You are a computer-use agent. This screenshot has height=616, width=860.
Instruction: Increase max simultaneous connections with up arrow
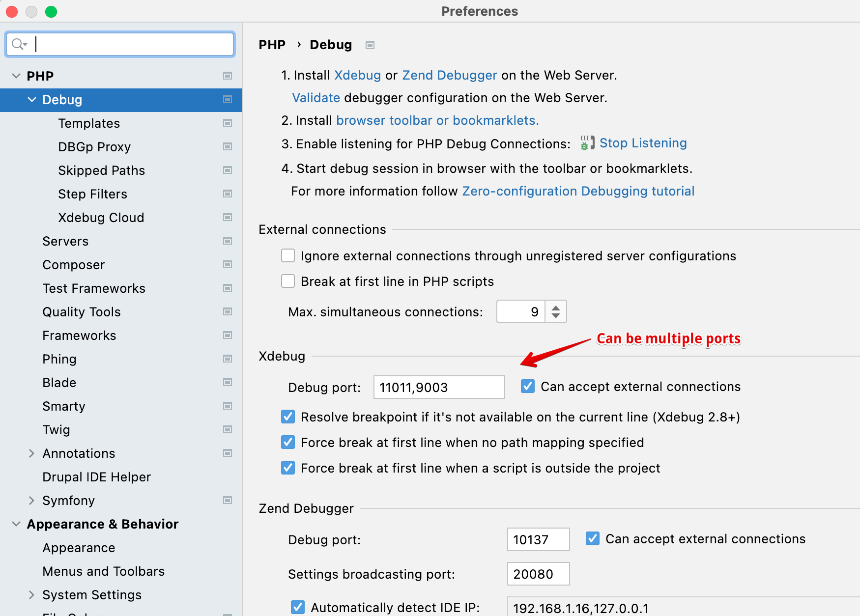point(556,308)
